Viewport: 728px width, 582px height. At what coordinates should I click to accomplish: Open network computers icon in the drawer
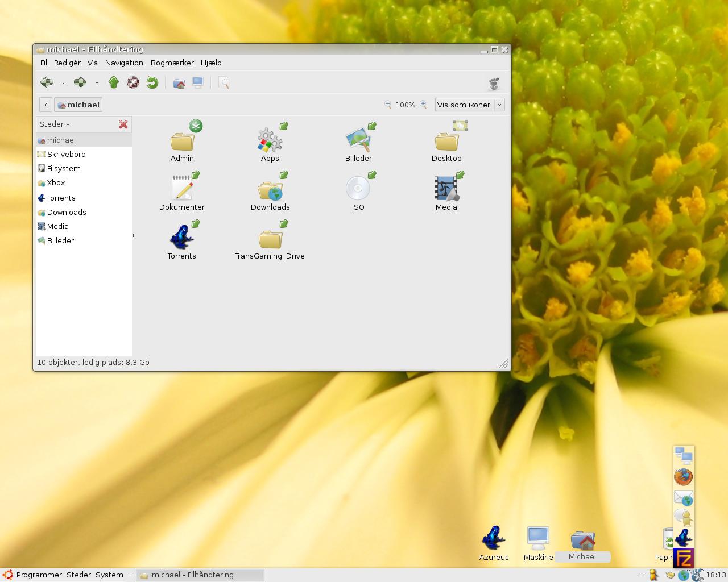coord(684,455)
